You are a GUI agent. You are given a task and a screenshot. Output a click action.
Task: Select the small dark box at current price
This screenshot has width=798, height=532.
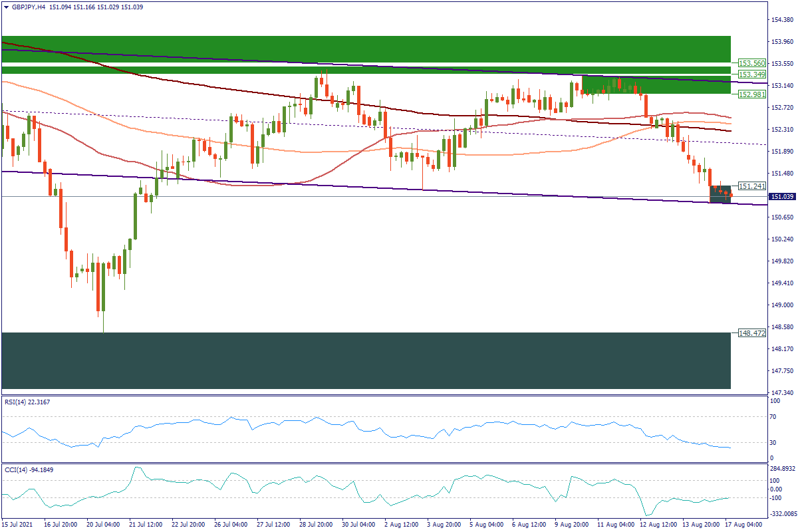coord(720,194)
